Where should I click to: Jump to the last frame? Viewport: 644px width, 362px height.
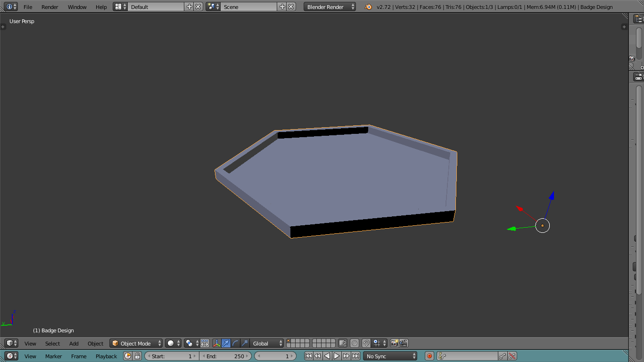tap(355, 356)
